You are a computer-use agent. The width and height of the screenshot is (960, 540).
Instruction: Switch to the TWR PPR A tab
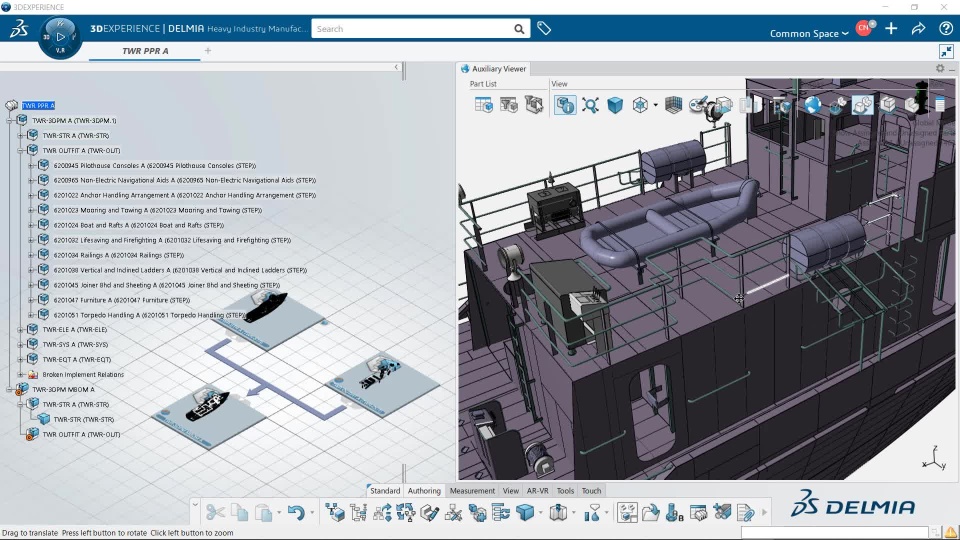click(x=145, y=51)
